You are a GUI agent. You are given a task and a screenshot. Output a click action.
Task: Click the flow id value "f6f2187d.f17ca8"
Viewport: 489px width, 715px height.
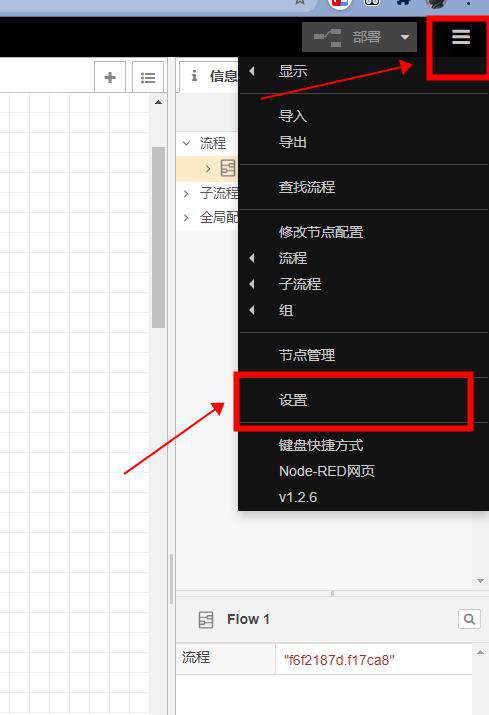coord(339,659)
